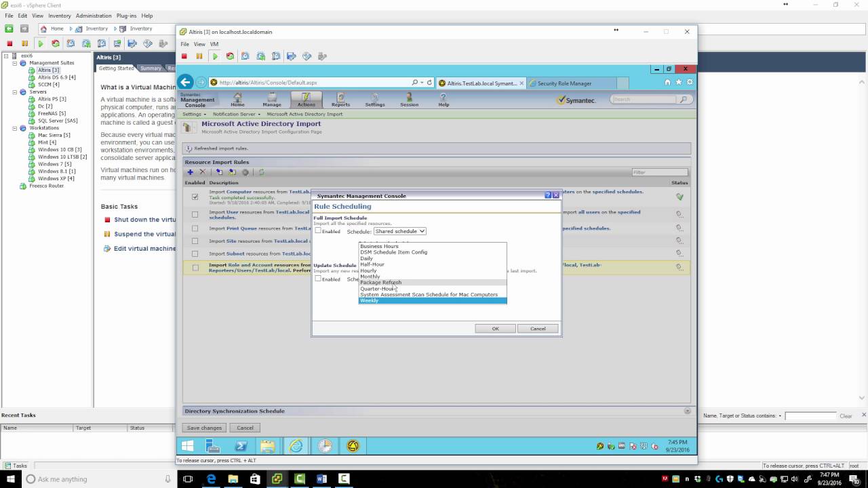Viewport: 868px width, 488px height.
Task: Click the green Power On icon in the Altiris VM console toolbar
Action: (x=215, y=56)
